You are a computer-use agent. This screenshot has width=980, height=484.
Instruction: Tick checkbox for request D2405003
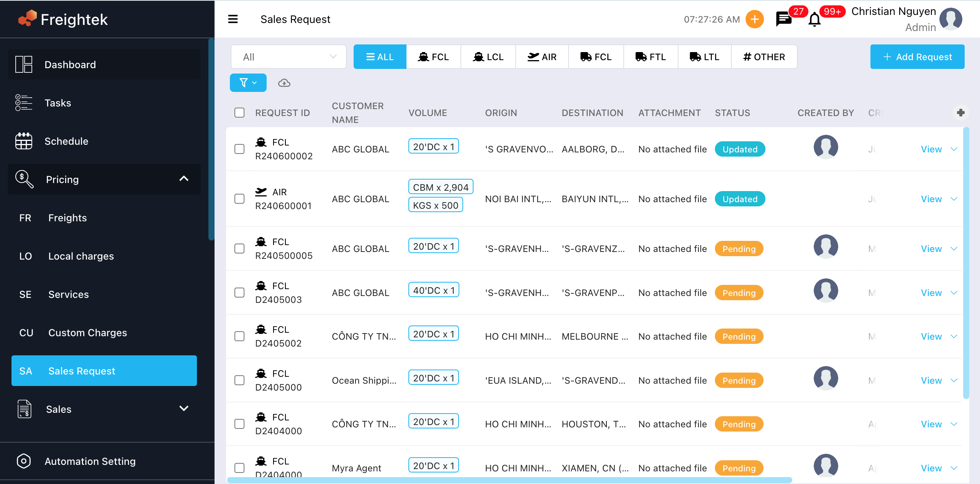[239, 293]
